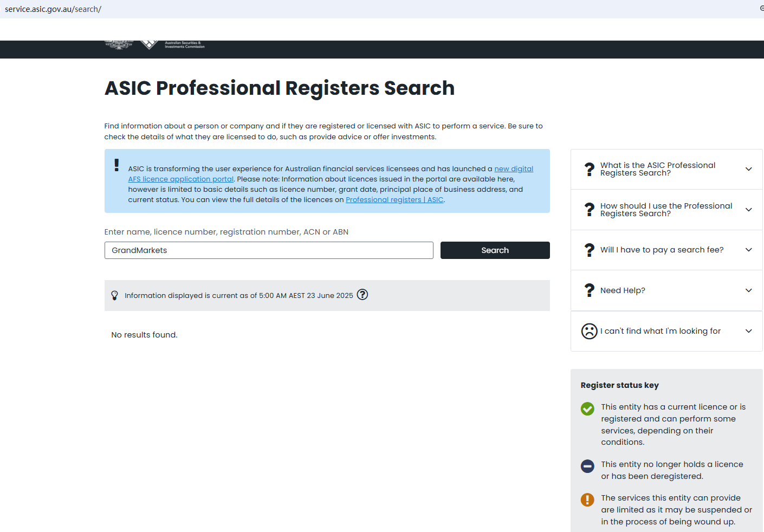Screen dimensions: 764x532
Task: Click the orange warning icon in the status key
Action: click(587, 499)
